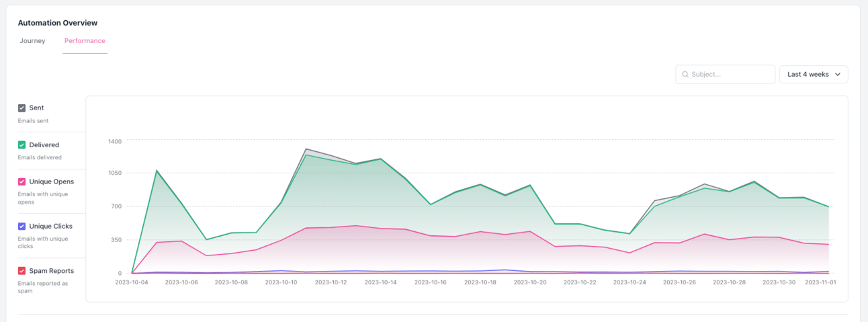Image resolution: width=868 pixels, height=322 pixels.
Task: Click the 2023-10-24 date on x-axis
Action: pos(630,282)
